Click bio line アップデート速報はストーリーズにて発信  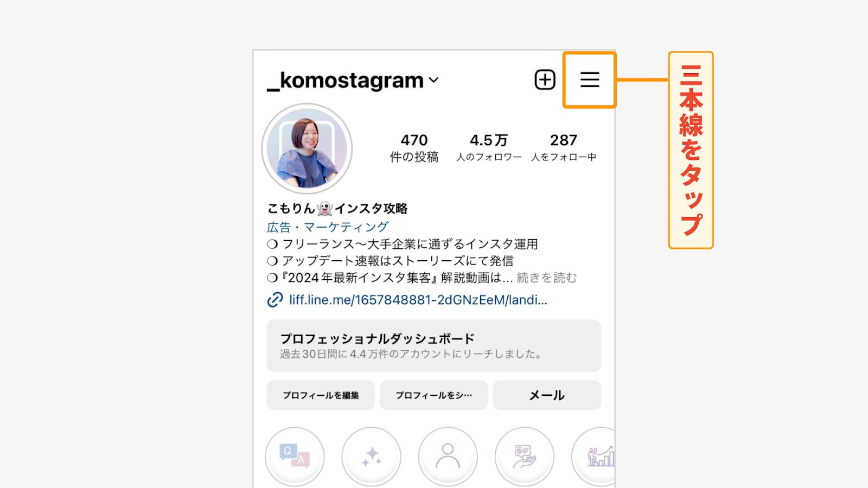point(390,261)
